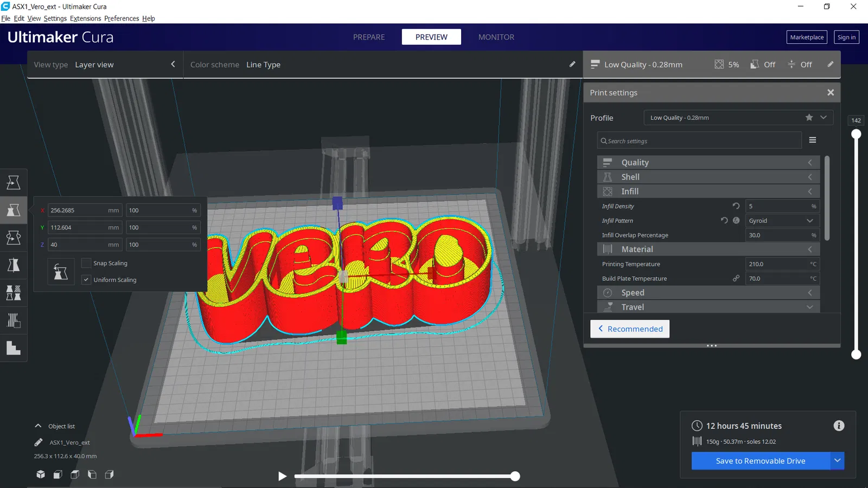
Task: Click the settings list scrollbar
Action: [827, 198]
